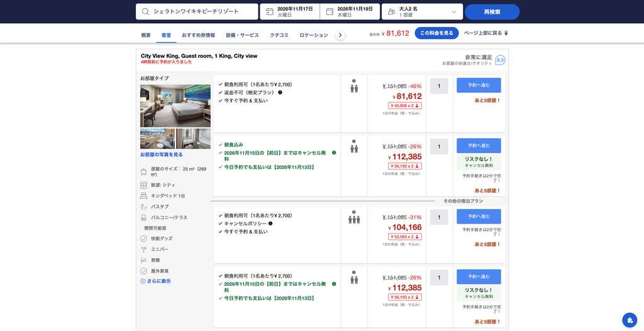Click 予約へ進む for bottom ¥112,385 plan
The image size is (644, 331).
479,277
